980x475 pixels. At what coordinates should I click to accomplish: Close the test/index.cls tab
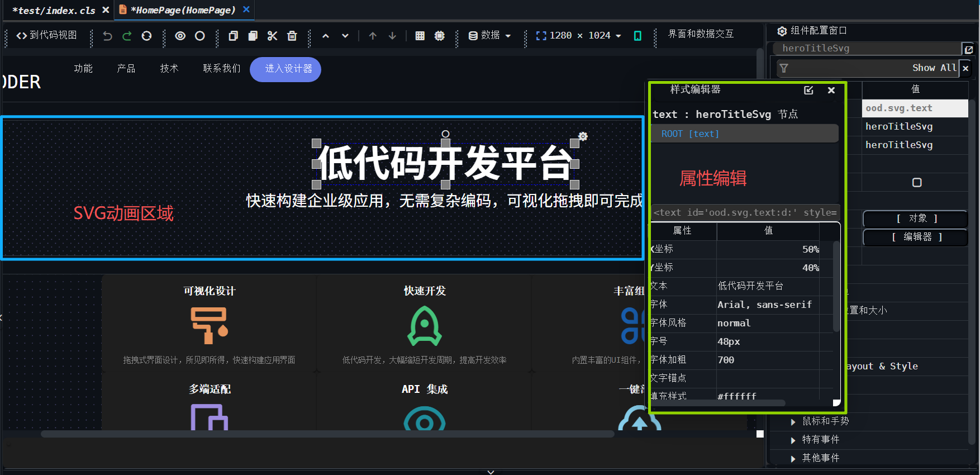[106, 10]
